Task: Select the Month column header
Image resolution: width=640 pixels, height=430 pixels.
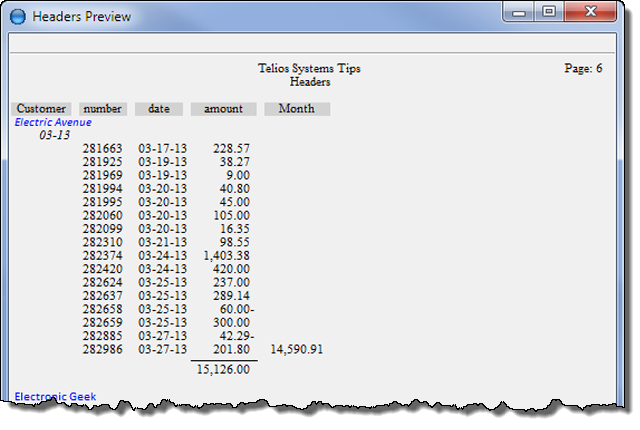Action: (x=297, y=109)
